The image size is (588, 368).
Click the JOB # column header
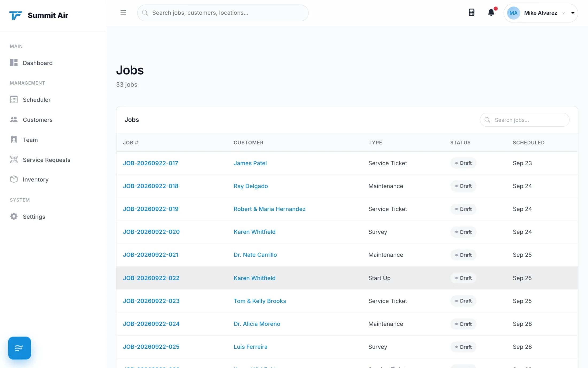tap(130, 142)
